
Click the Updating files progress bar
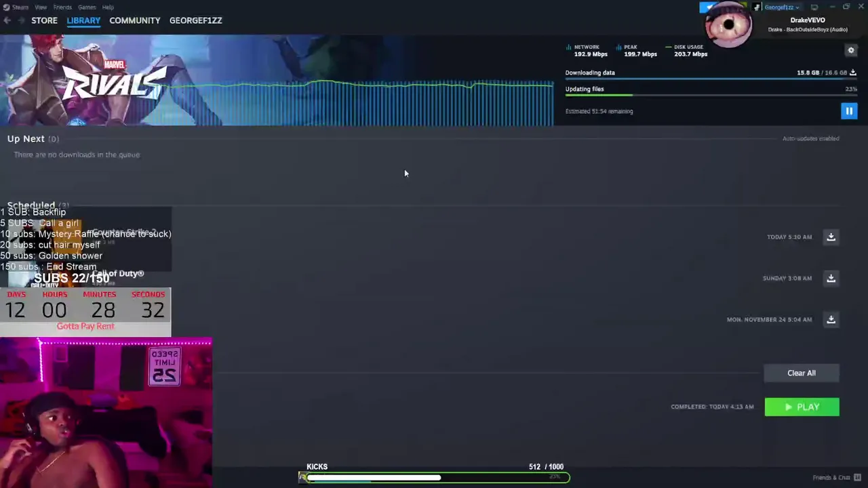(711, 96)
